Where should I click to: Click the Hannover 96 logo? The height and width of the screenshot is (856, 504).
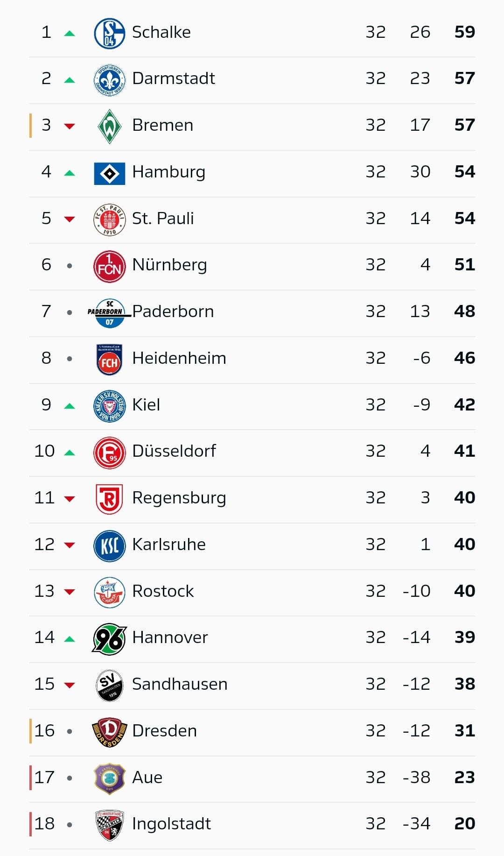click(110, 639)
